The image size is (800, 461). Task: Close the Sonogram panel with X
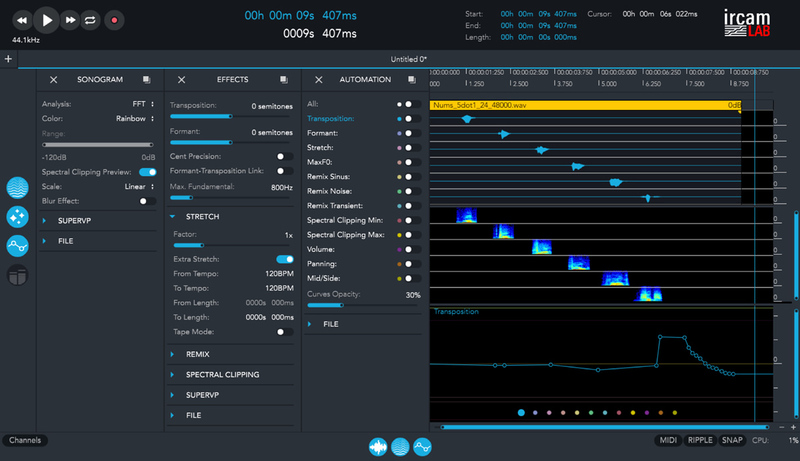(54, 80)
